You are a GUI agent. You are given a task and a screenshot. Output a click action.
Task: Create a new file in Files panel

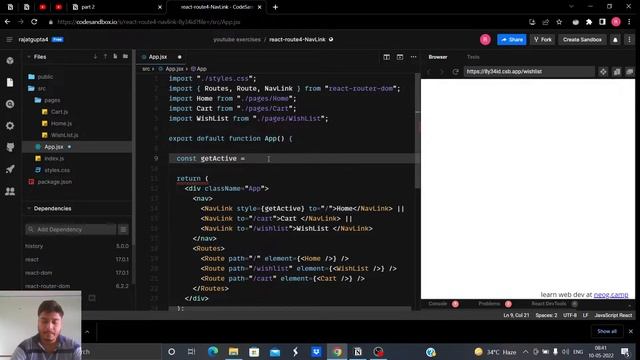pos(115,56)
